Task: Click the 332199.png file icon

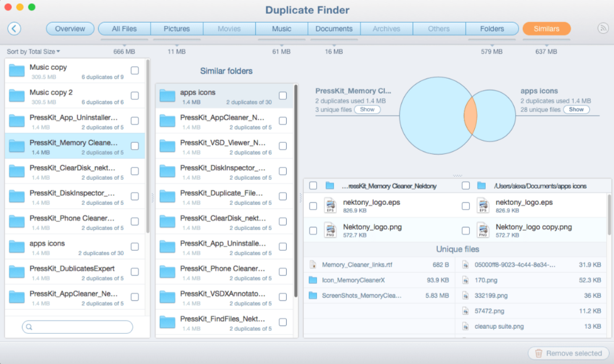Action: [x=465, y=295]
